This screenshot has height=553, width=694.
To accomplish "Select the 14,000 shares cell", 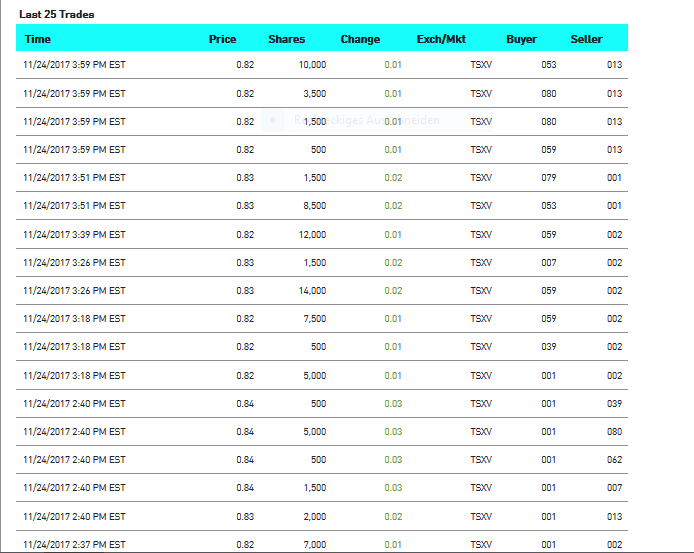I will [x=312, y=291].
